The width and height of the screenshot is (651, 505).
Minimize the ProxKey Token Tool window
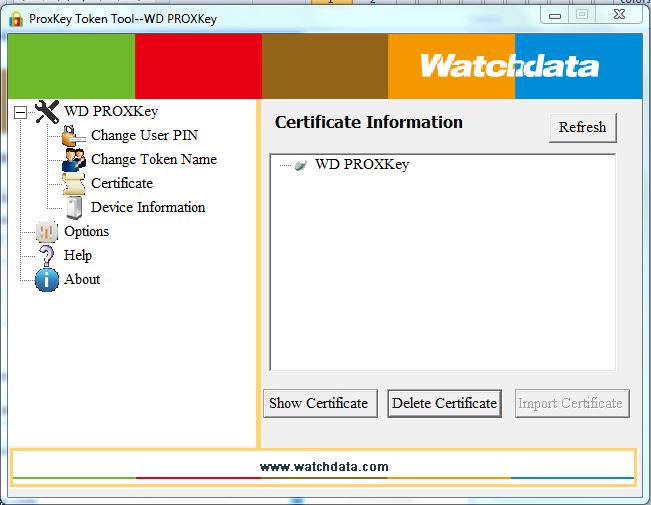pos(555,15)
